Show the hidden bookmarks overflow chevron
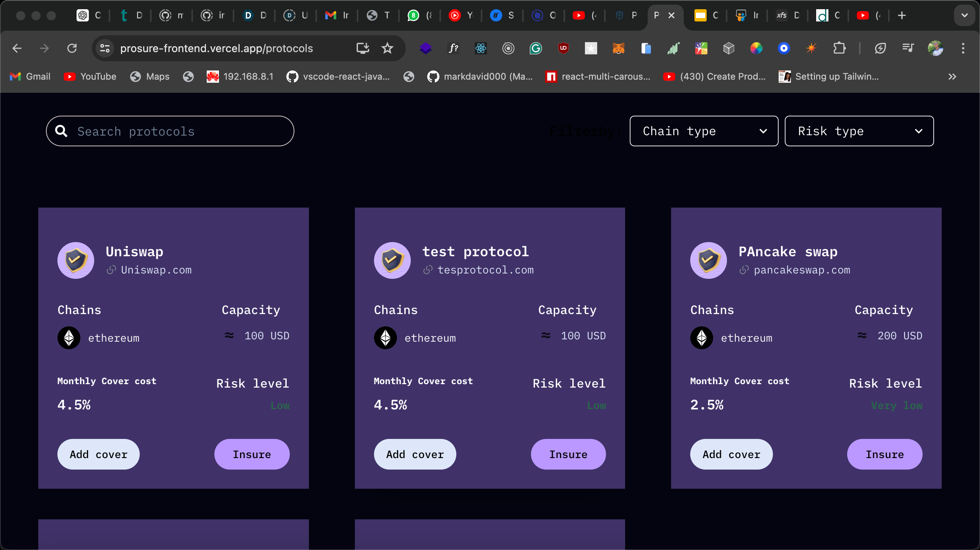The width and height of the screenshot is (980, 550). (x=952, y=77)
